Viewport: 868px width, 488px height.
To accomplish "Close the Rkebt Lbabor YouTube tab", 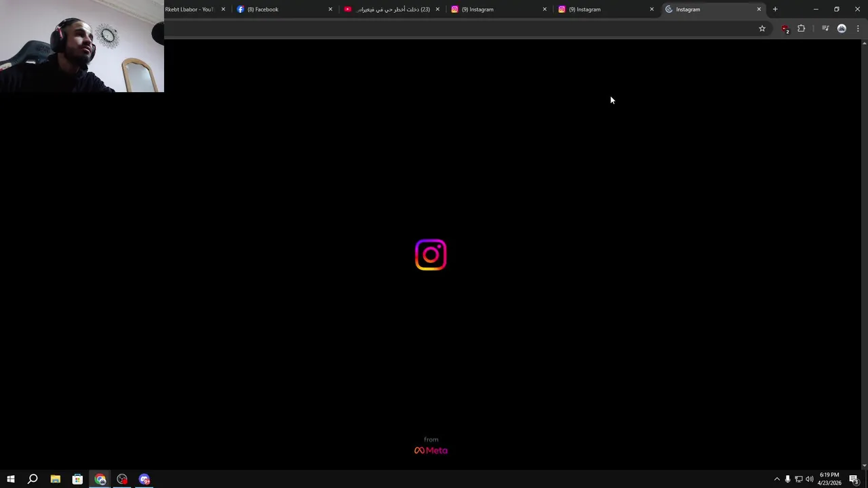I will (223, 9).
